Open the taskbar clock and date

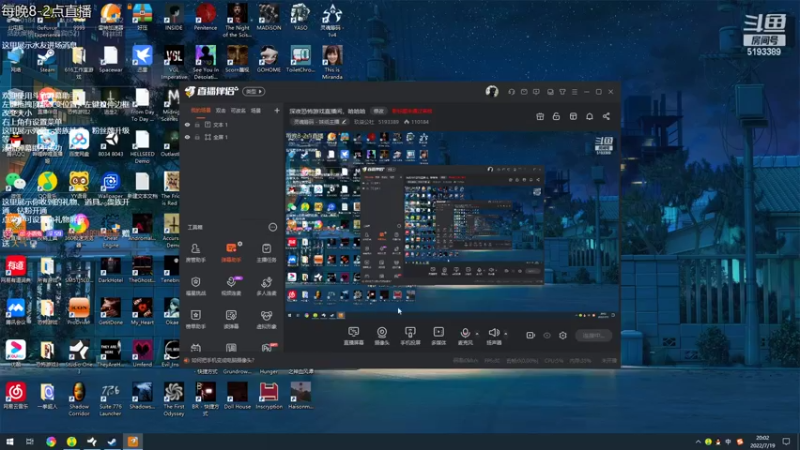tap(762, 441)
